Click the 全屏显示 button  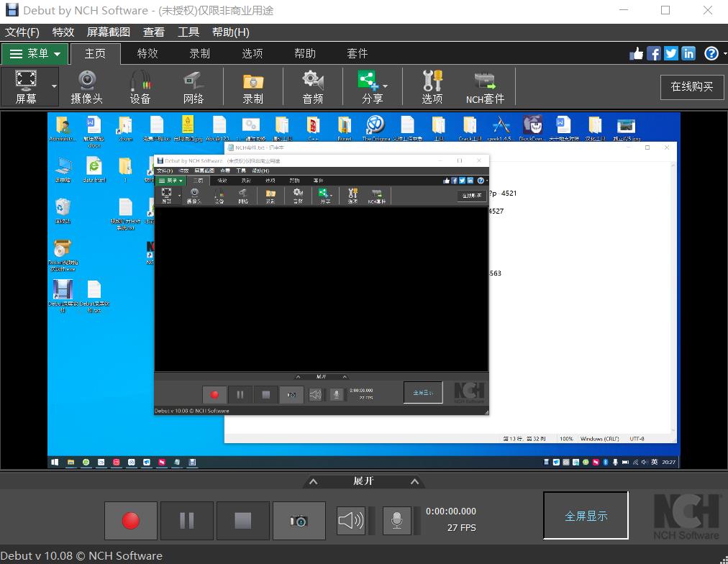click(586, 516)
